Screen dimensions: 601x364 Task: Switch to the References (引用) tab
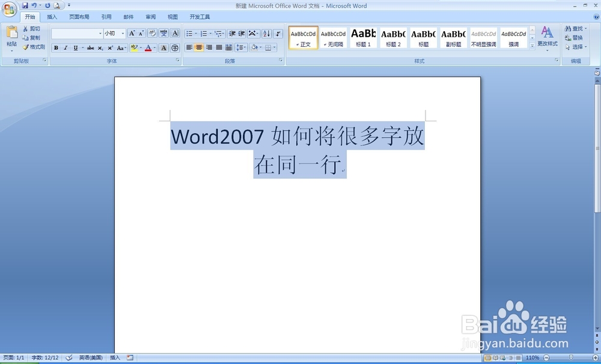click(106, 17)
